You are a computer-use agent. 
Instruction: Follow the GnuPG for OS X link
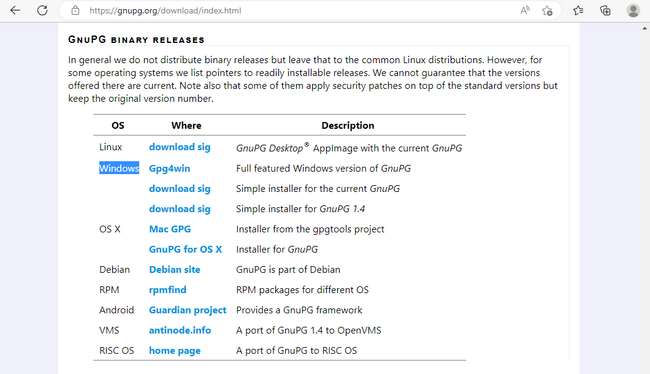coord(185,249)
